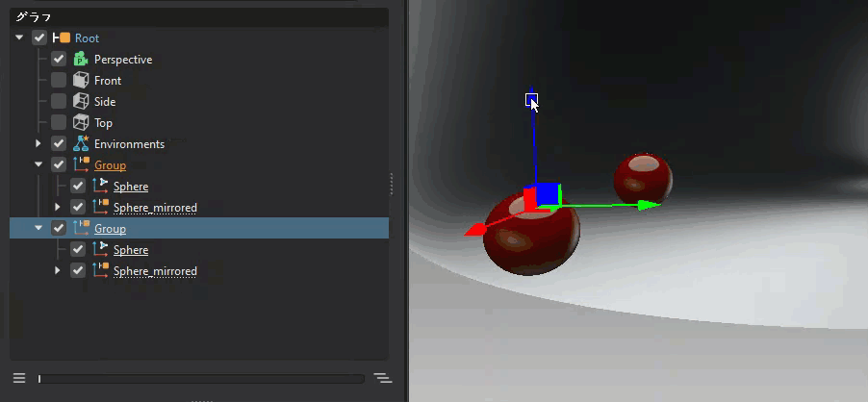Toggle Sphere_mirrored checkbox under the orange Group
This screenshot has height=402, width=868.
click(x=78, y=207)
